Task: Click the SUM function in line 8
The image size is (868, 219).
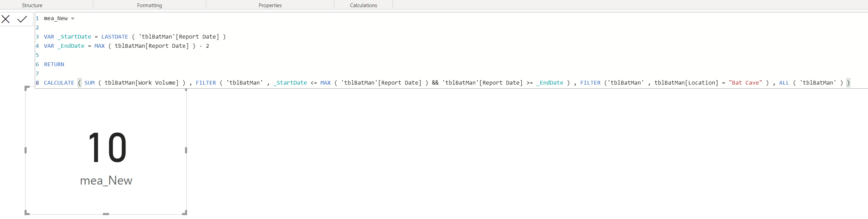Action: (x=90, y=83)
